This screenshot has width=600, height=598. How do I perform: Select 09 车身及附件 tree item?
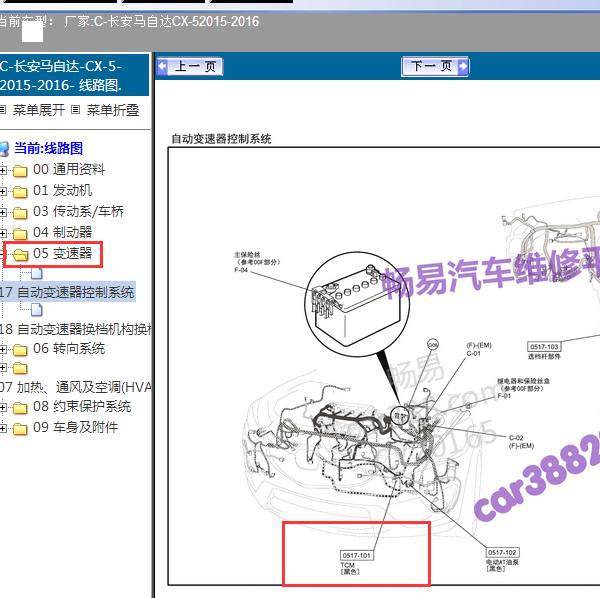pyautogui.click(x=75, y=427)
